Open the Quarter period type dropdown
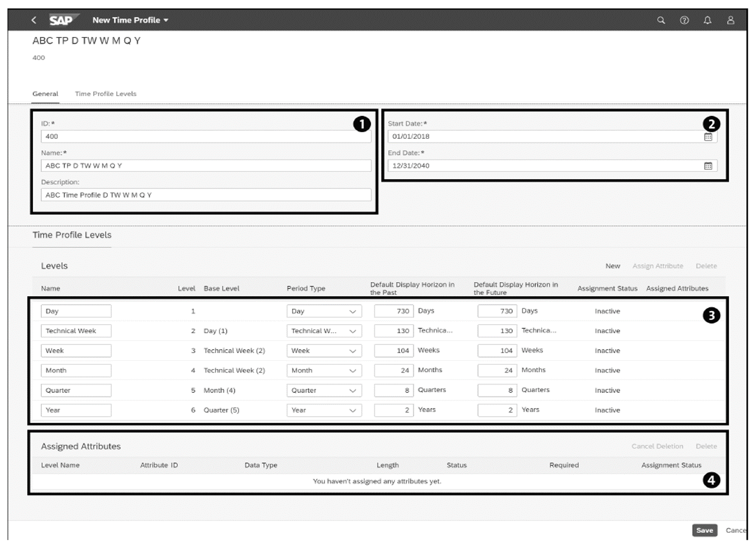This screenshot has width=756, height=549. [352, 390]
